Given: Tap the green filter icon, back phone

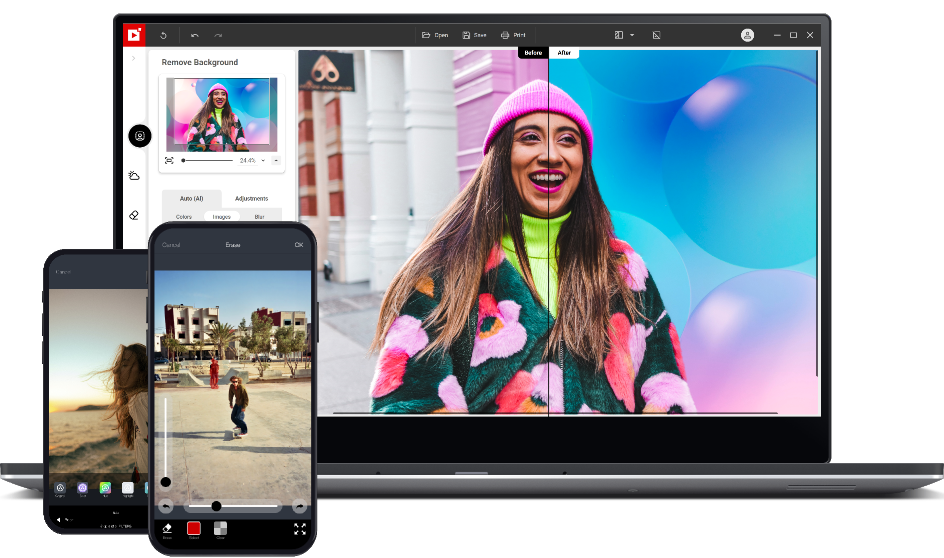Looking at the screenshot, I should 105,489.
